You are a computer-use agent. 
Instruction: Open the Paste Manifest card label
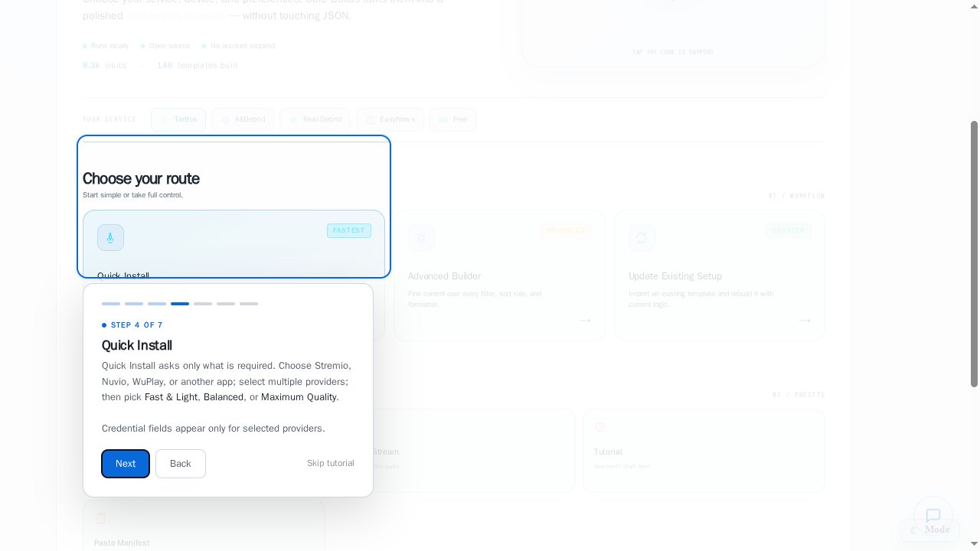coord(122,543)
